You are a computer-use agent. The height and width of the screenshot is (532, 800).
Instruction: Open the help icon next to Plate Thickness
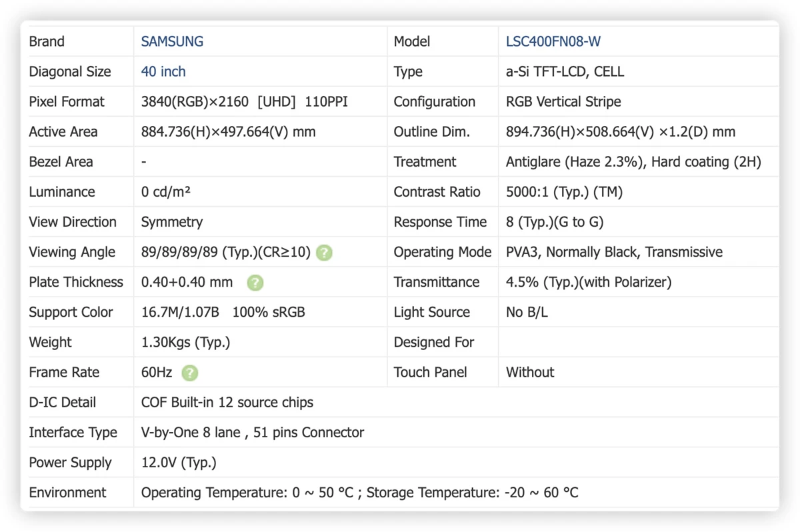(x=255, y=283)
